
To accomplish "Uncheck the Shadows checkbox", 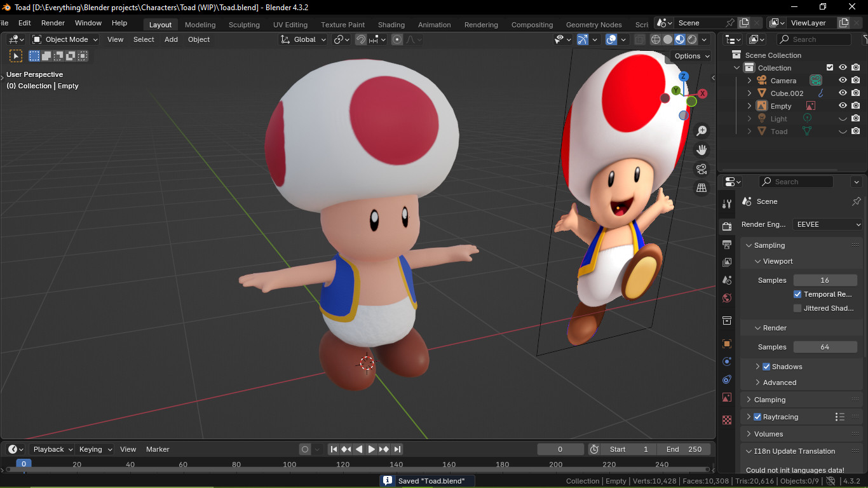I will [x=766, y=367].
